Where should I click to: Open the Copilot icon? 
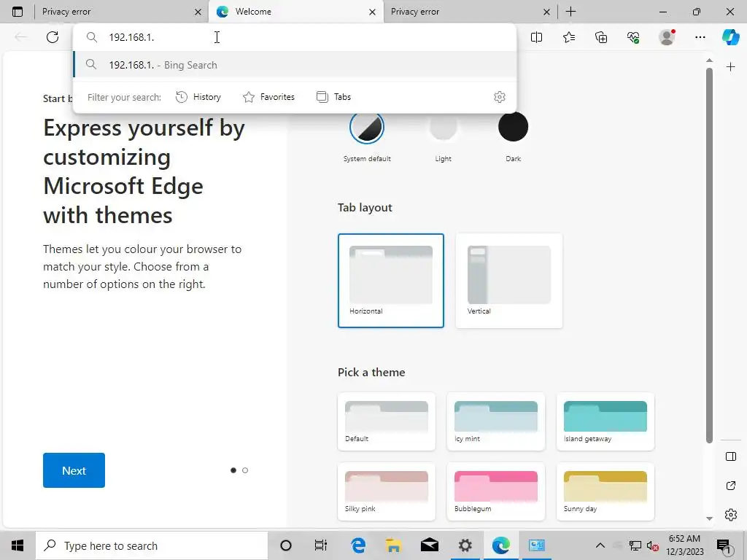[x=730, y=37]
